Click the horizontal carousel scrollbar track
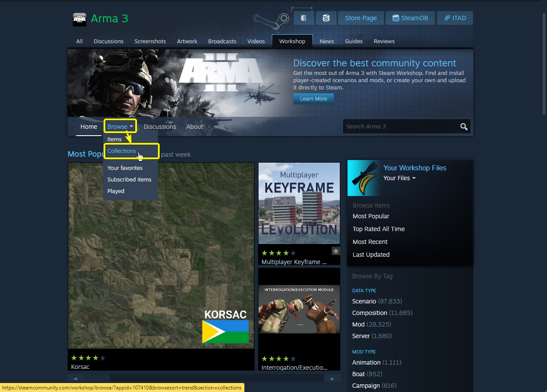This screenshot has height=392, width=547. pyautogui.click(x=204, y=378)
